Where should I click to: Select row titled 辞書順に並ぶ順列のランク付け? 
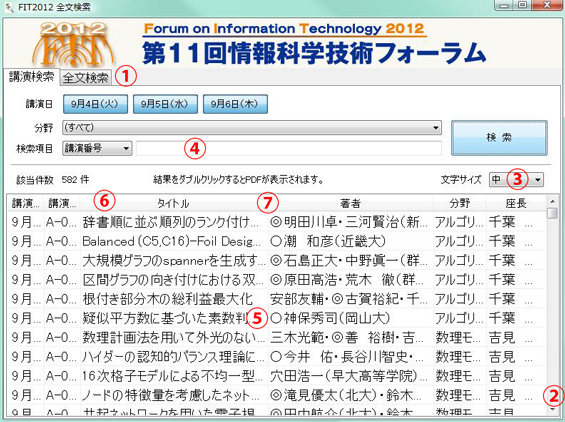277,222
